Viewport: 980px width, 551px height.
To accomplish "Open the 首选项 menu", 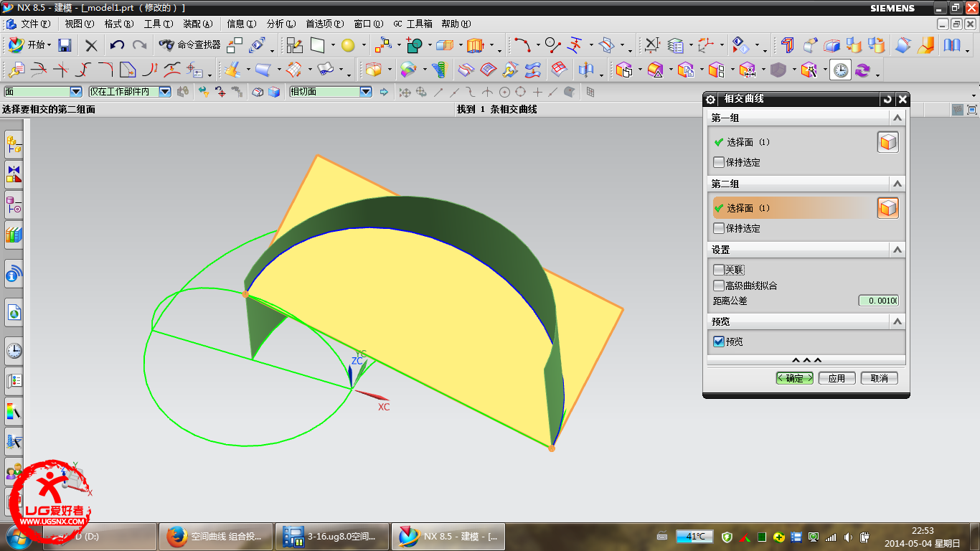I will tap(324, 24).
